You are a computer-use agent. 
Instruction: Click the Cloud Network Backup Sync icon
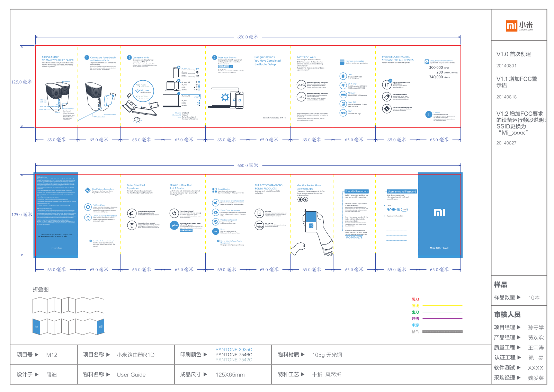(x=88, y=190)
